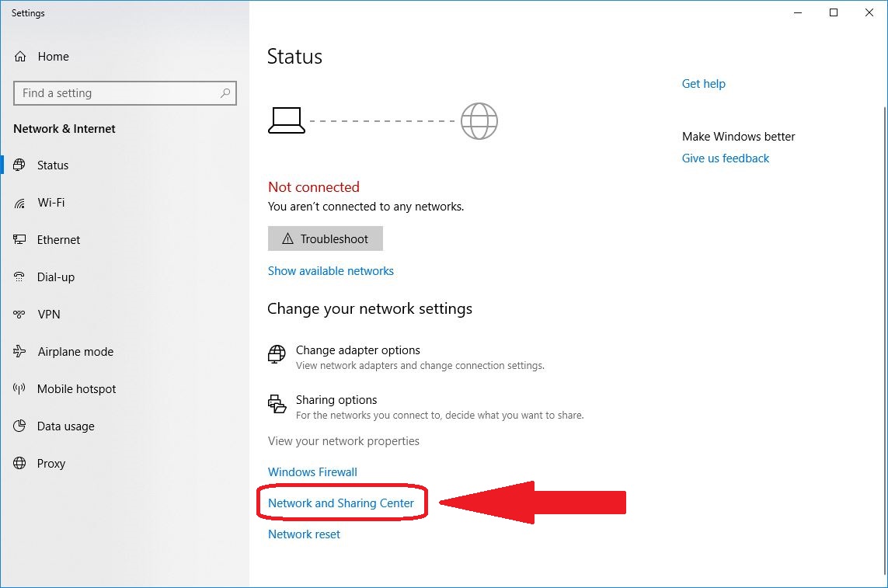The image size is (888, 588).
Task: Minimize the Settings window
Action: coord(798,12)
